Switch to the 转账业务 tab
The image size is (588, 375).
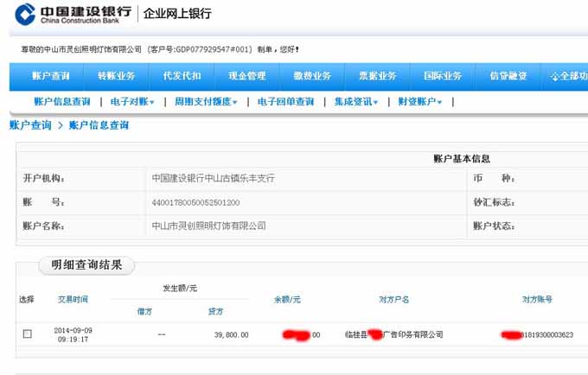[116, 76]
